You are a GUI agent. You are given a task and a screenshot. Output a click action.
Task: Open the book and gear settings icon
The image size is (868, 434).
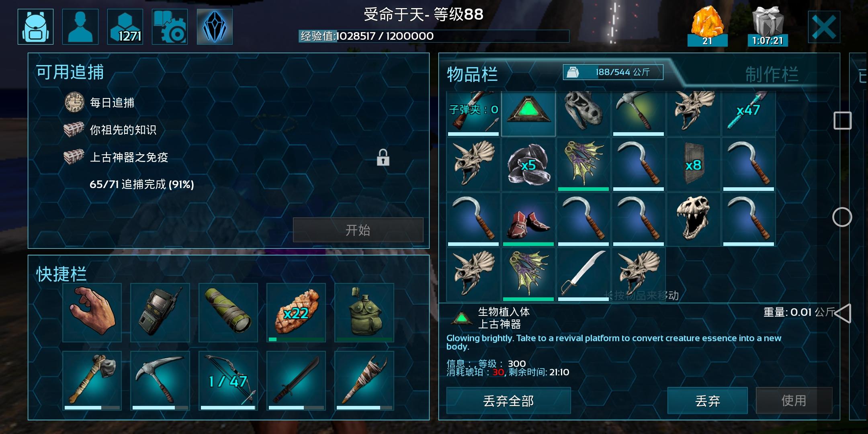(x=170, y=27)
